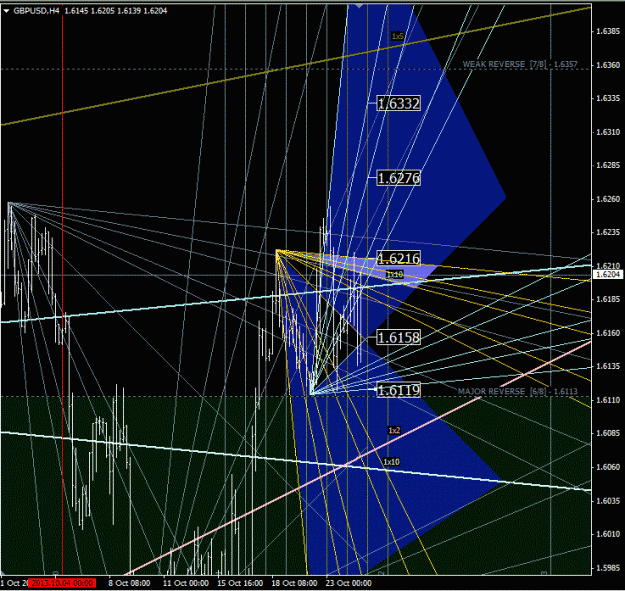Click the GBPUSD,H4 symbol title text
This screenshot has height=591, width=625.
point(36,11)
